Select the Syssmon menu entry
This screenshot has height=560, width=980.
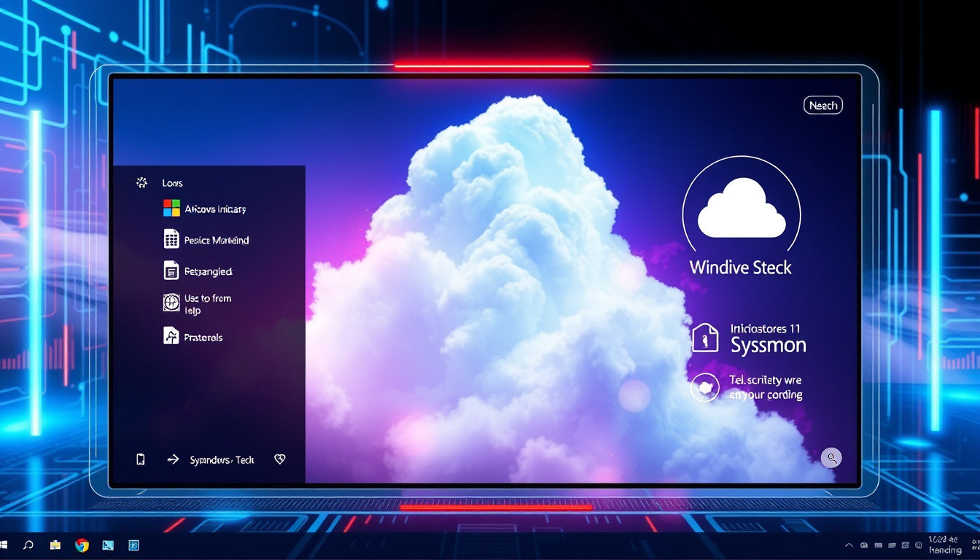pyautogui.click(x=768, y=346)
